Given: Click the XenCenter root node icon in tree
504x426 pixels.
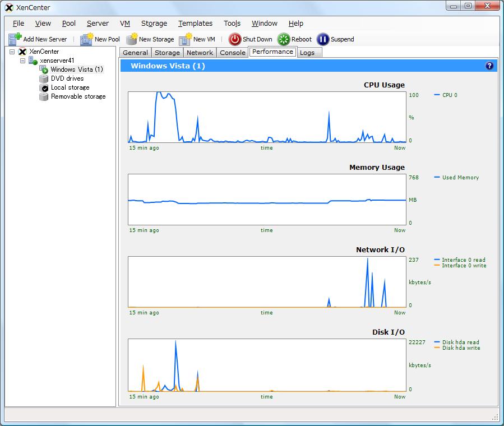Looking at the screenshot, I should pyautogui.click(x=22, y=52).
